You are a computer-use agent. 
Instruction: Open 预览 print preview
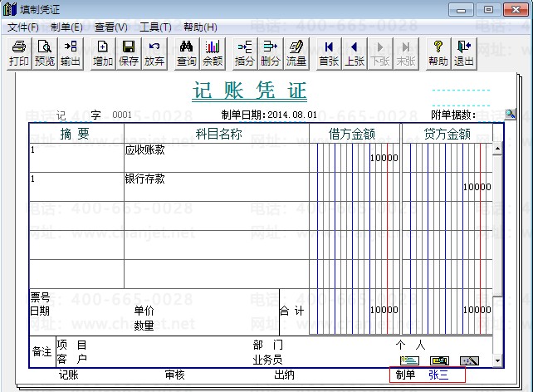tap(45, 53)
